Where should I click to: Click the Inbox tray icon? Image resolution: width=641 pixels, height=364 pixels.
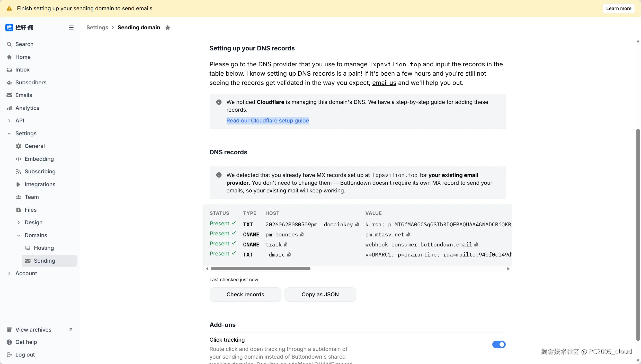point(9,70)
